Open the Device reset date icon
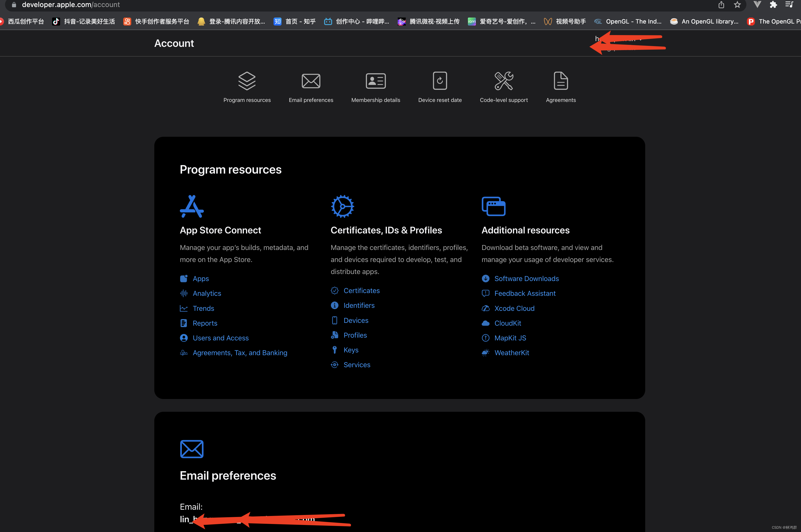The width and height of the screenshot is (801, 532). tap(440, 81)
